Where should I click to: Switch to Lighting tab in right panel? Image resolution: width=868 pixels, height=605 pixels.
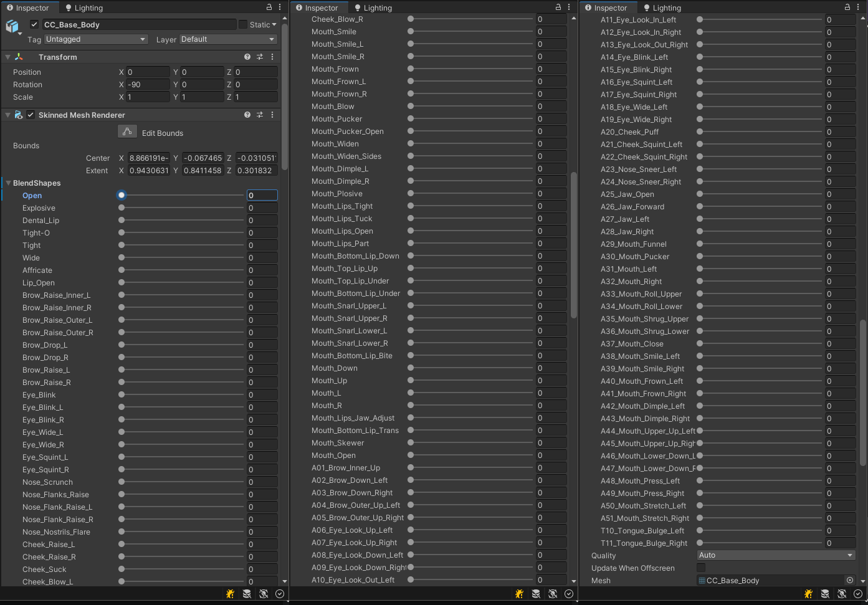(662, 7)
